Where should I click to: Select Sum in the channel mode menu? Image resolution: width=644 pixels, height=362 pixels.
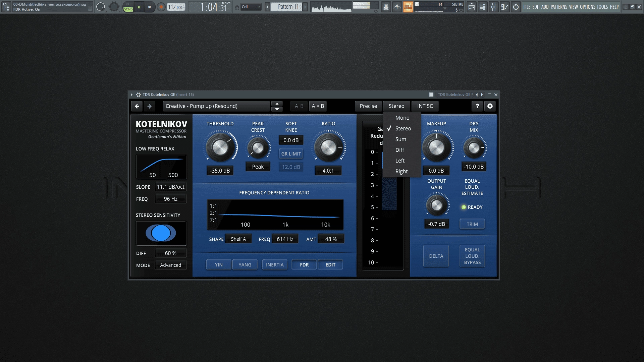pos(402,139)
